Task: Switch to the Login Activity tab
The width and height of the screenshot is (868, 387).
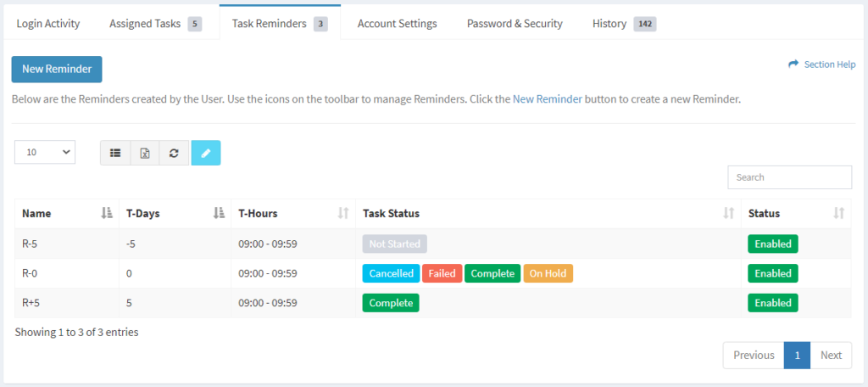Action: 48,24
